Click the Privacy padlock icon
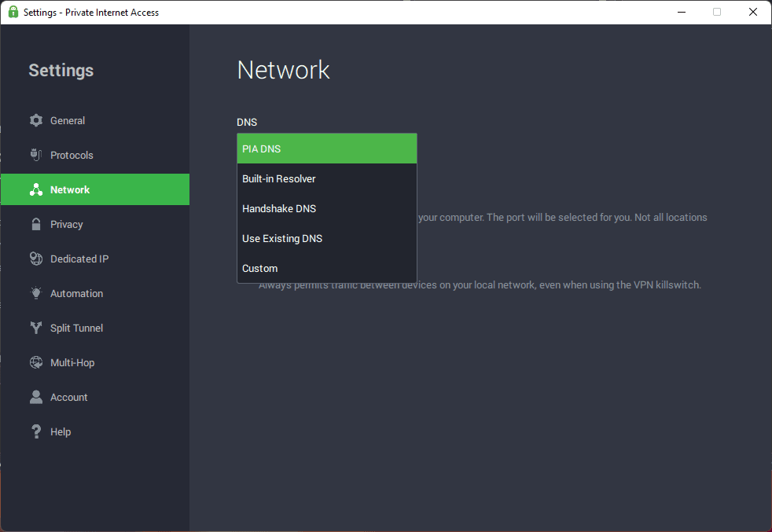772x532 pixels. [x=36, y=224]
